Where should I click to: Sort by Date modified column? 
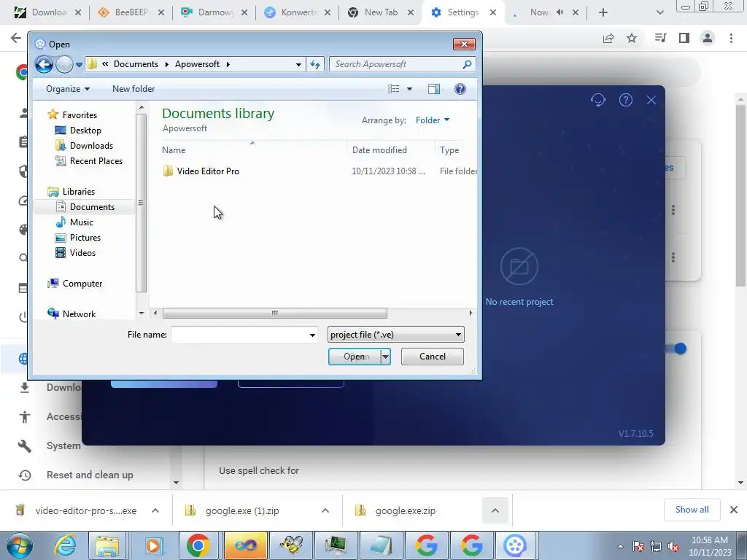click(x=379, y=150)
